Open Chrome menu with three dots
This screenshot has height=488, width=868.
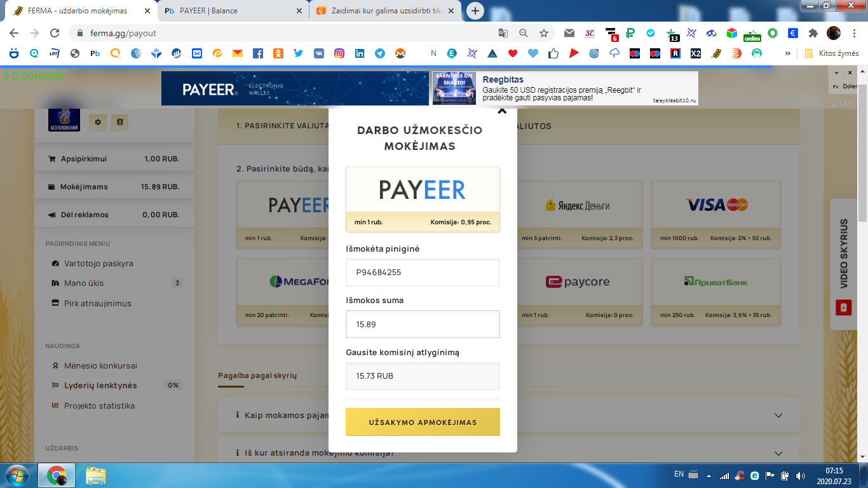[855, 33]
